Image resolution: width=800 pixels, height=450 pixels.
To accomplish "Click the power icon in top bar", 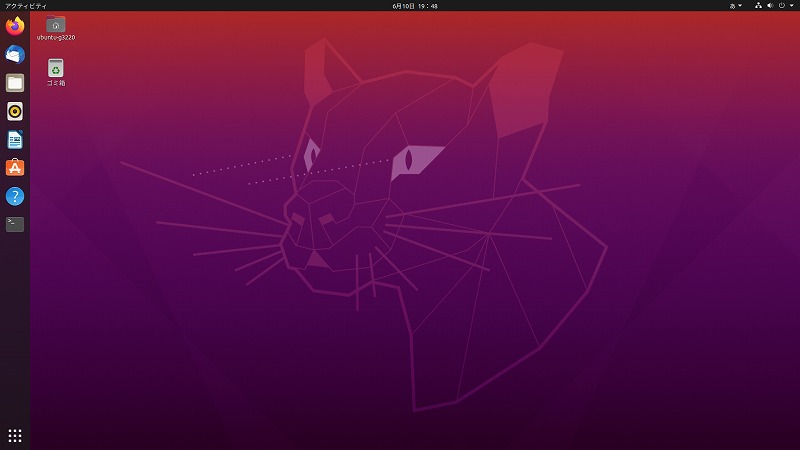I will pos(782,6).
